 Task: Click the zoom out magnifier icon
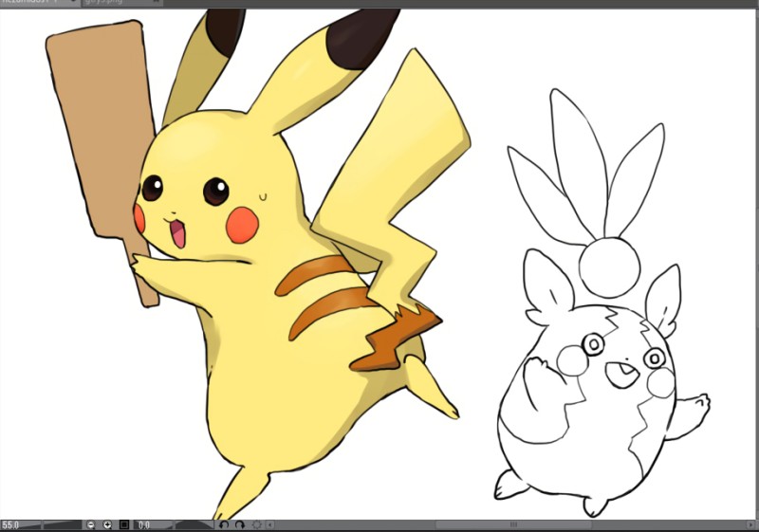point(90,524)
